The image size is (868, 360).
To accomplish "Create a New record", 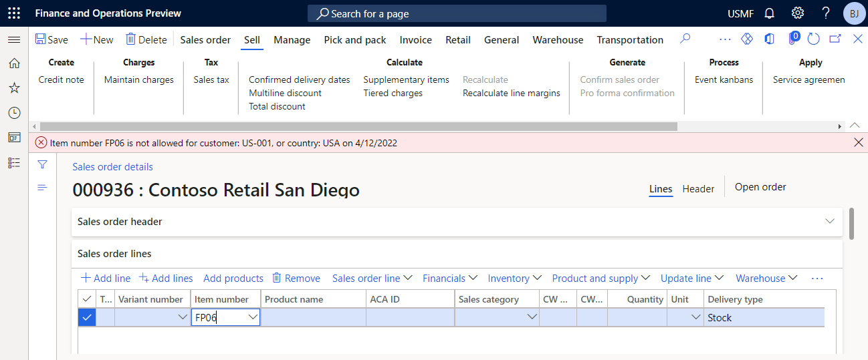I will coord(97,39).
